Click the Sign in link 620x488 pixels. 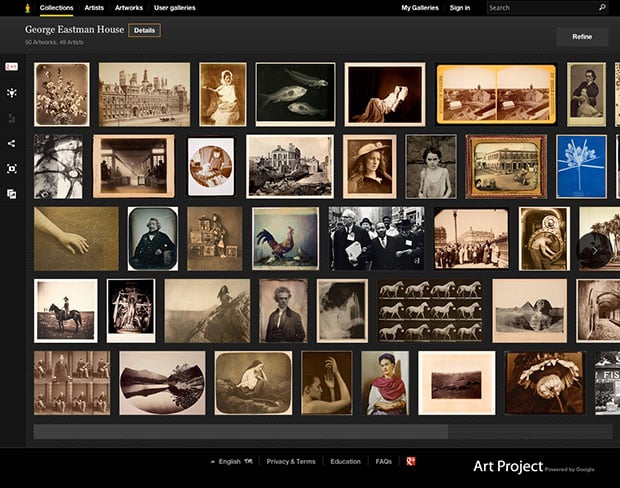[x=460, y=8]
